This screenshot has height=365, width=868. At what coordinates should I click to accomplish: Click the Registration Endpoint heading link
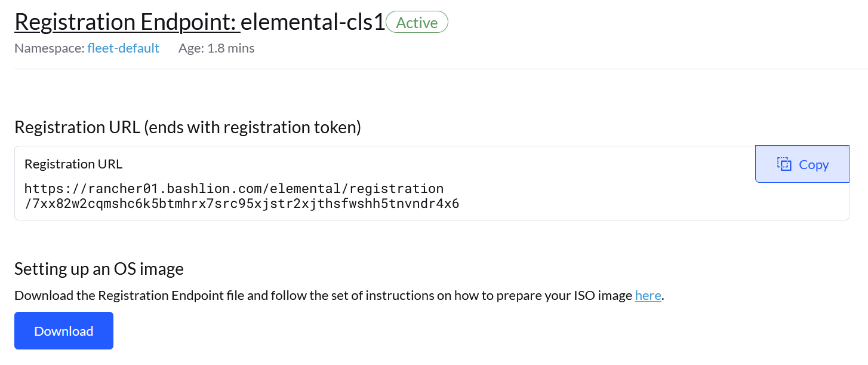pyautogui.click(x=127, y=21)
